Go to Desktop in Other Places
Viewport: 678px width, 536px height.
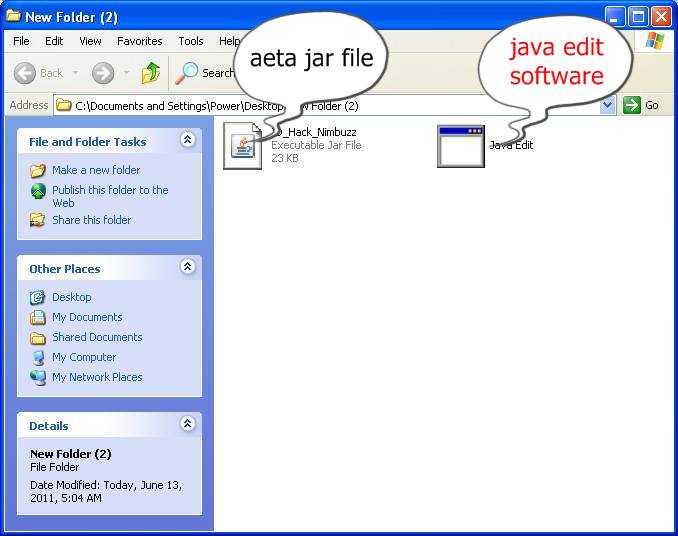(x=72, y=297)
